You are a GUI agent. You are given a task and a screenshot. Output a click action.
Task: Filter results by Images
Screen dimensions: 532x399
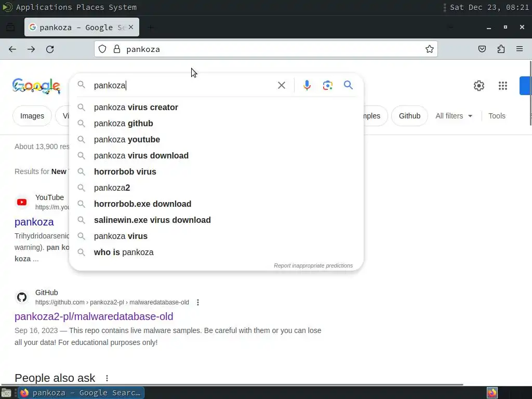32,116
